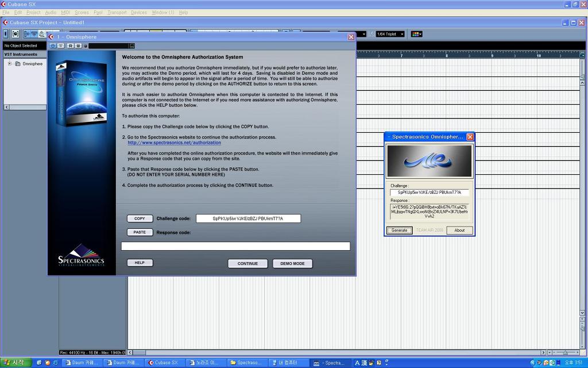This screenshot has height=368, width=588.
Task: Open the plugin preset menu icon
Action: click(132, 45)
